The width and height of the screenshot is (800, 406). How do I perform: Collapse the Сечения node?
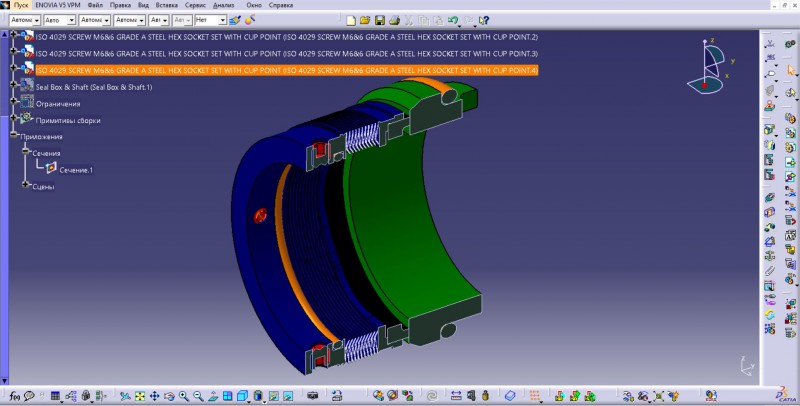click(26, 151)
